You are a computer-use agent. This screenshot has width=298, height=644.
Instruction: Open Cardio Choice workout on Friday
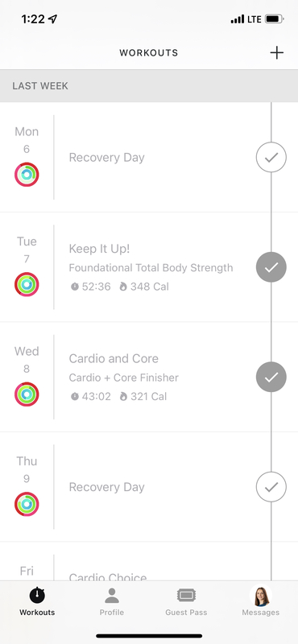tap(108, 576)
